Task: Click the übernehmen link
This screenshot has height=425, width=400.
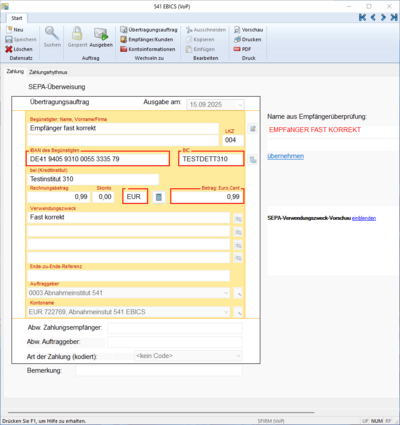Action: (x=286, y=156)
